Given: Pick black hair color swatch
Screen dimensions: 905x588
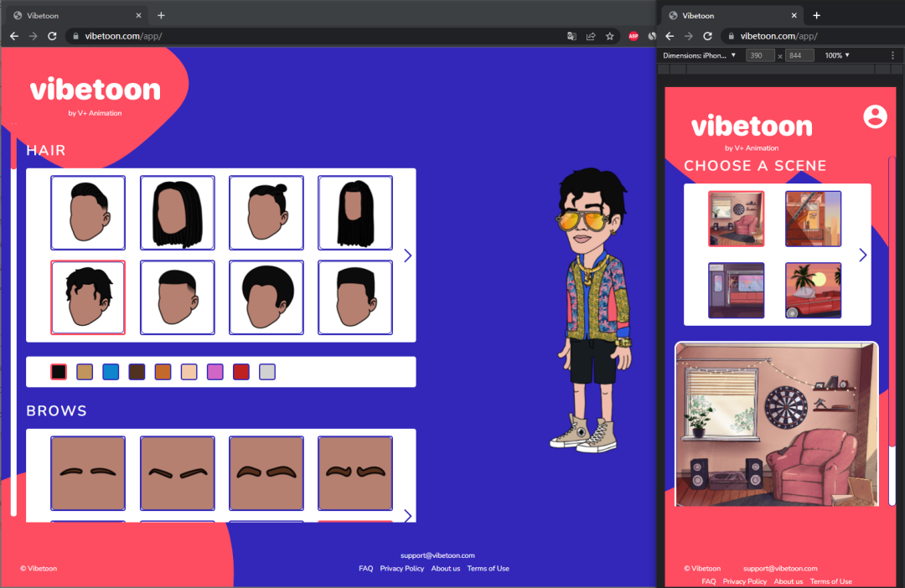Looking at the screenshot, I should 59,372.
